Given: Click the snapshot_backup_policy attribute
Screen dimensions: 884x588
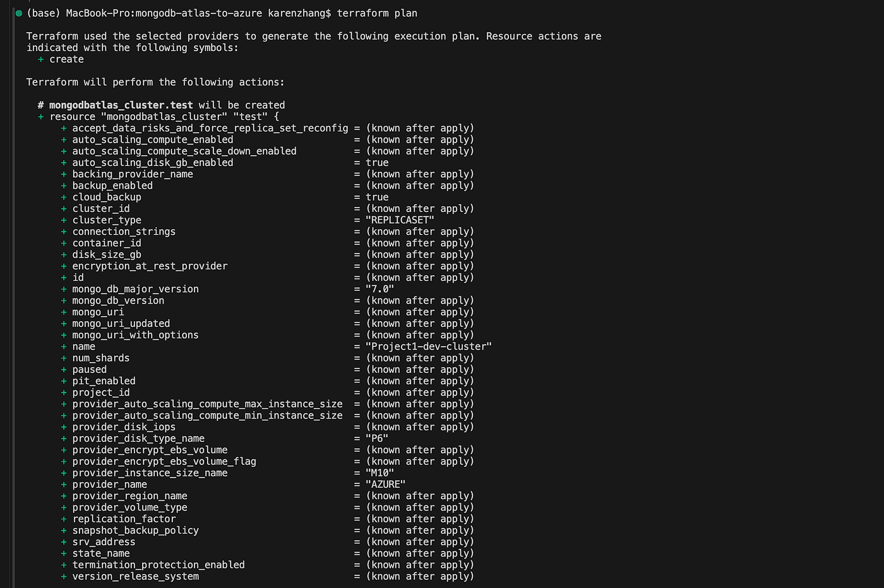Looking at the screenshot, I should 136,531.
